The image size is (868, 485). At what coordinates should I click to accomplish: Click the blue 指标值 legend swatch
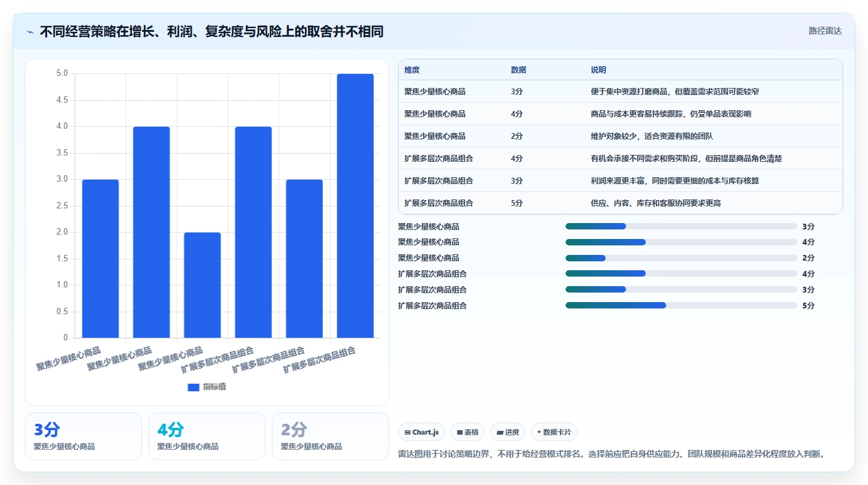click(194, 387)
